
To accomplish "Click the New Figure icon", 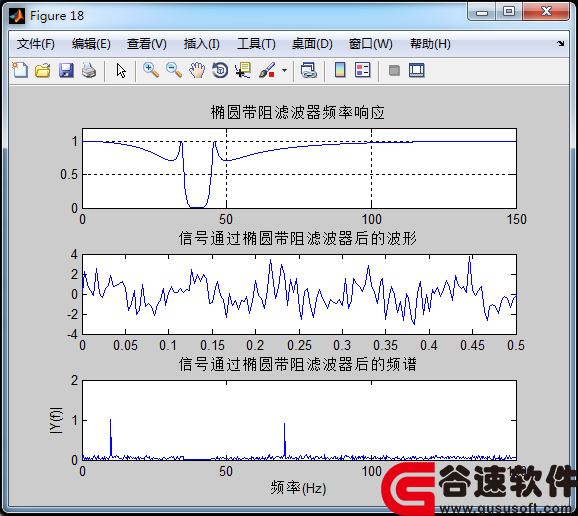I will (x=20, y=70).
